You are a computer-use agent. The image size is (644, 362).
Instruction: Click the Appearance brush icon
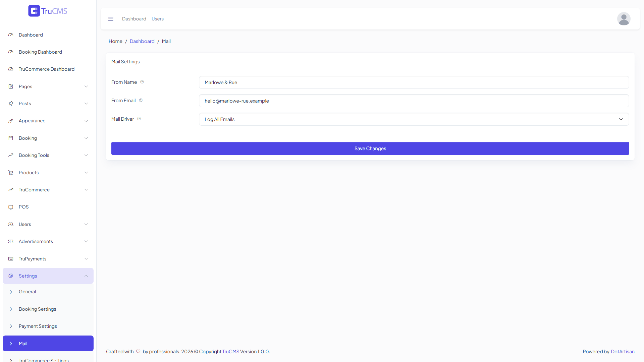11,121
